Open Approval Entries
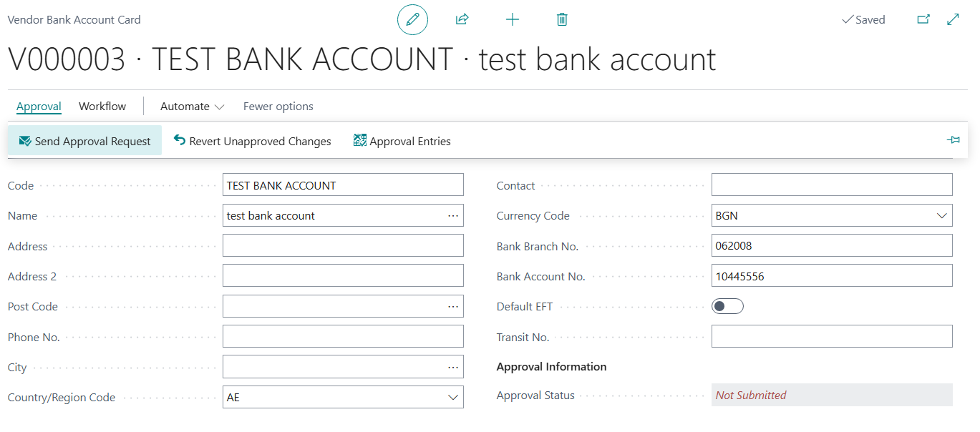Viewport: 980px width, 432px height. [x=402, y=141]
